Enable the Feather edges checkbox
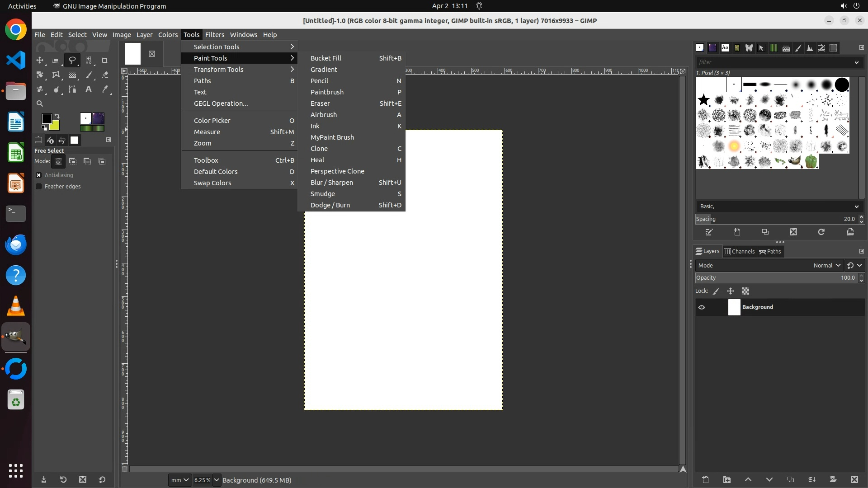The height and width of the screenshot is (488, 868). pyautogui.click(x=39, y=187)
